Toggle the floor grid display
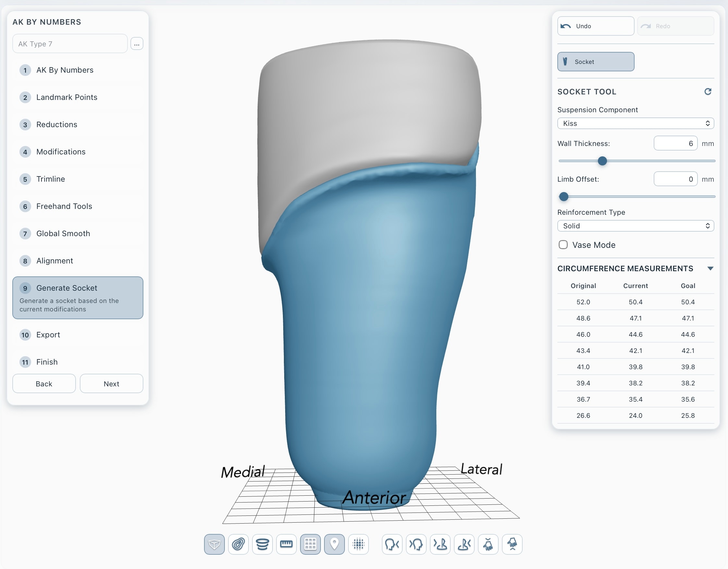 pos(310,544)
